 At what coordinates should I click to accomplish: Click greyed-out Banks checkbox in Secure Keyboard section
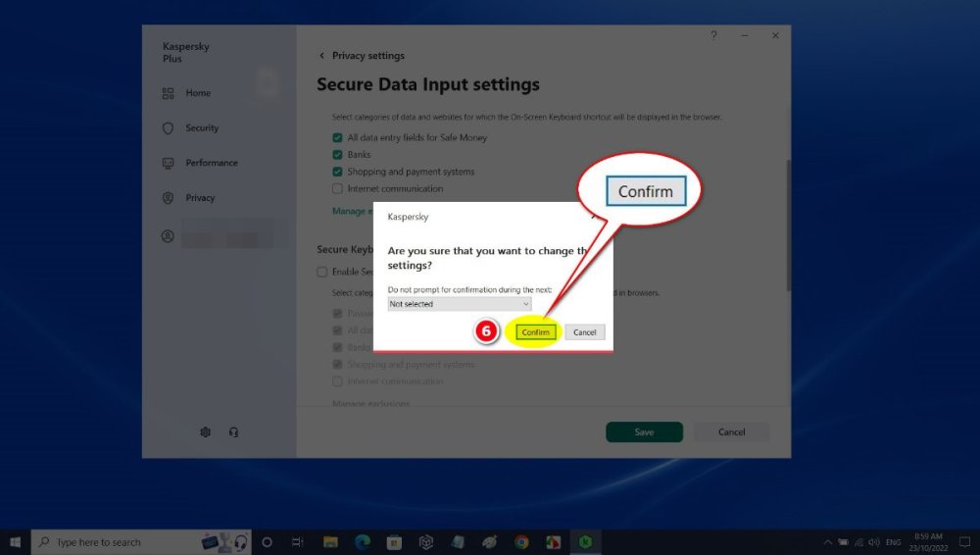(x=337, y=347)
